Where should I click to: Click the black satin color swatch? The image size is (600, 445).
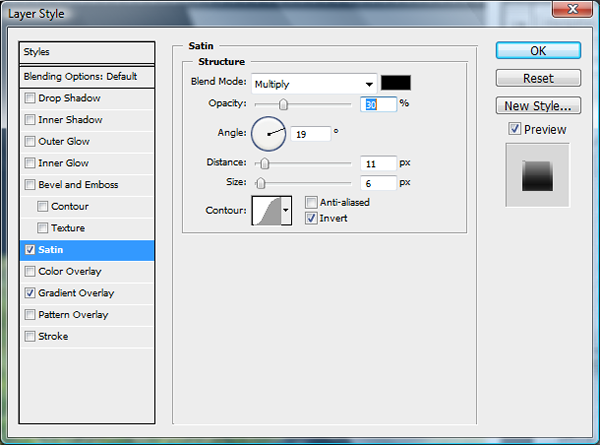click(396, 83)
